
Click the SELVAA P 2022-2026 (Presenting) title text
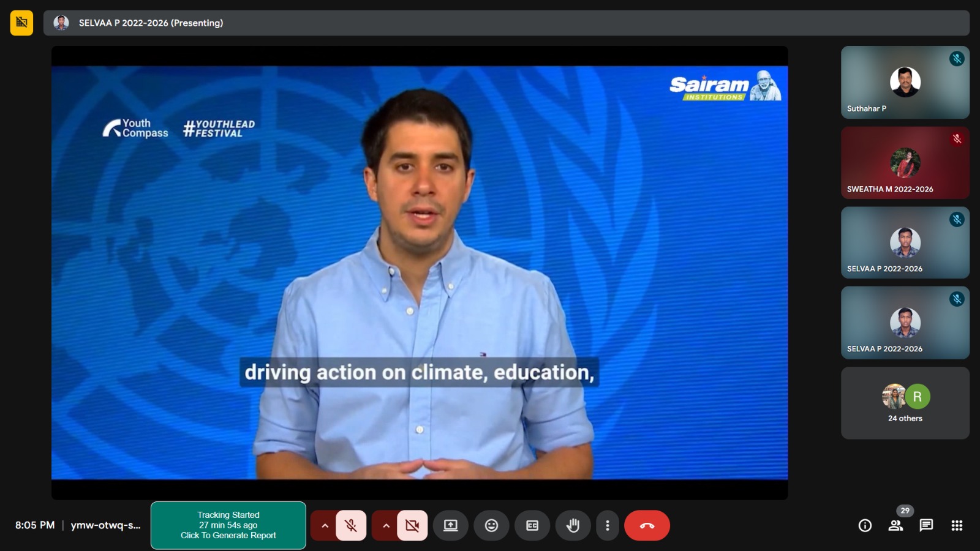tap(151, 23)
